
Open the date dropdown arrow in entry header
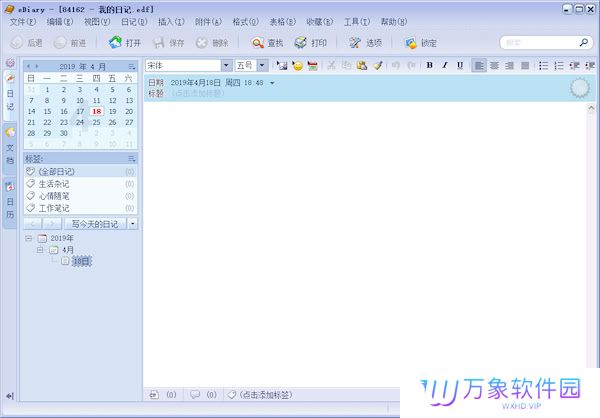[272, 83]
